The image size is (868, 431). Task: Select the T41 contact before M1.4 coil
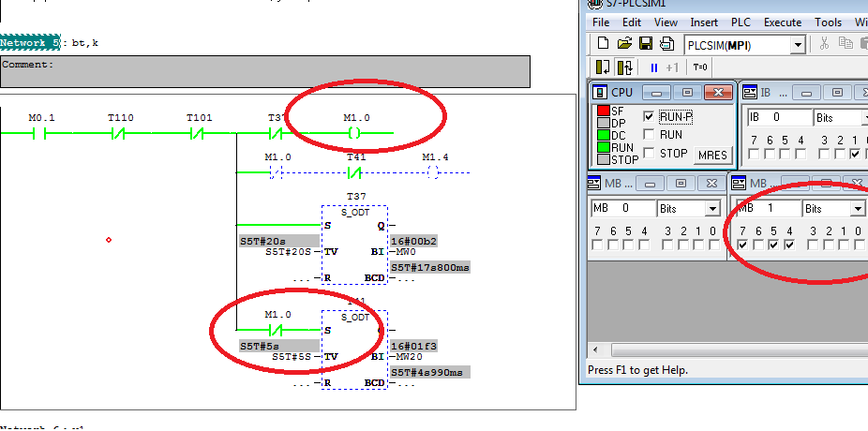tap(355, 172)
